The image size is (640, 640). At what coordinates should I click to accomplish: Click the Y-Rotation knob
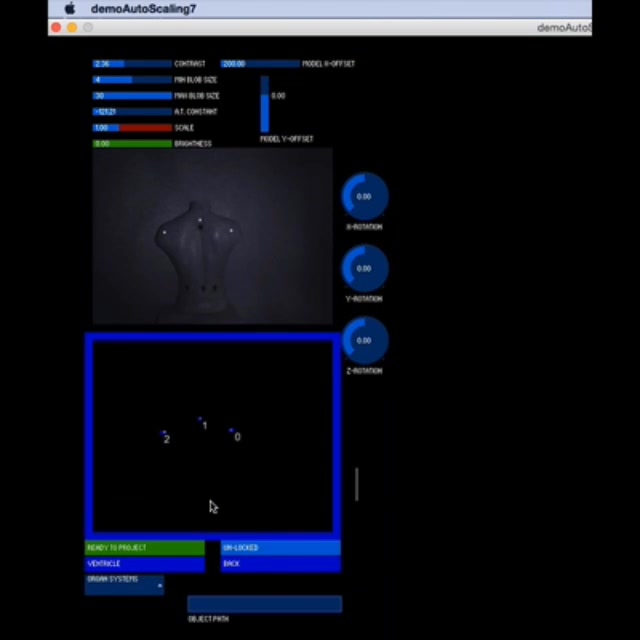click(364, 269)
